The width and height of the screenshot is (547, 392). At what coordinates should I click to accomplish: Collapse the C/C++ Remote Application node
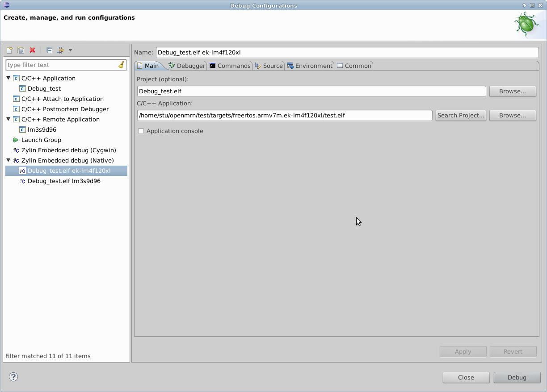[8, 119]
